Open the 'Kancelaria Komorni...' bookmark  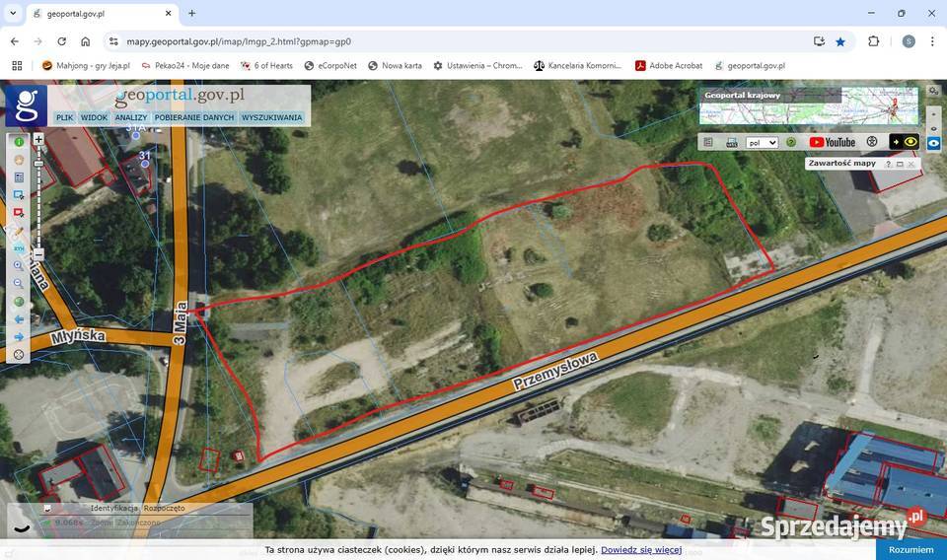coord(577,66)
